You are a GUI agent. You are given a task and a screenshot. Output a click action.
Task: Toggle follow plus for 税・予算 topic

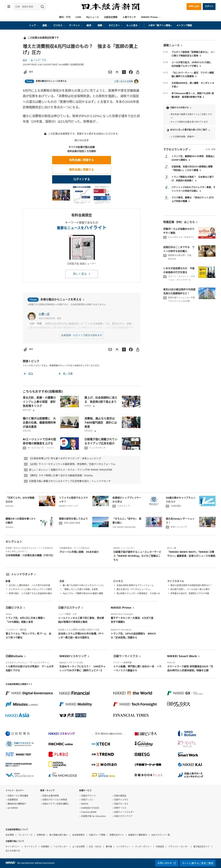59,373
